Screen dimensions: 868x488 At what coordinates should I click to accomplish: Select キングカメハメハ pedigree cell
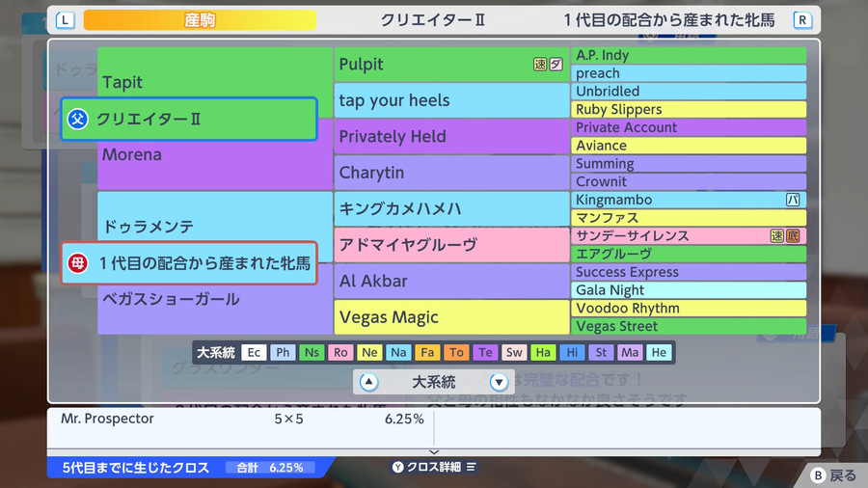(x=451, y=208)
